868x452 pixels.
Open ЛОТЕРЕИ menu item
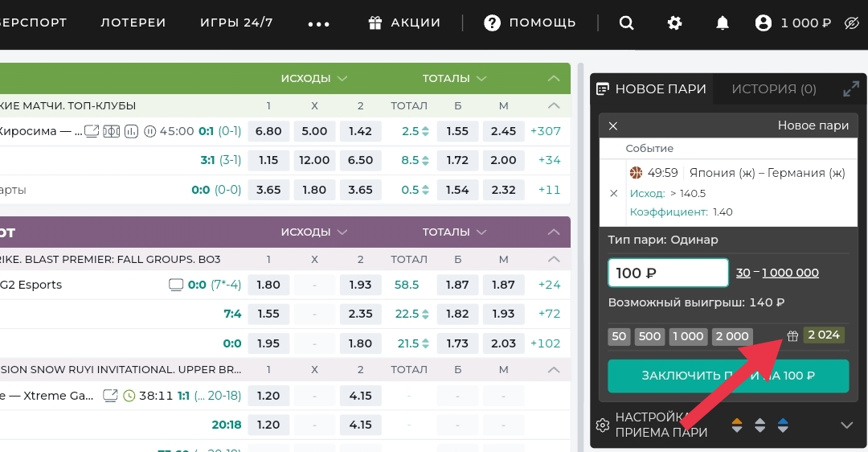coord(133,23)
